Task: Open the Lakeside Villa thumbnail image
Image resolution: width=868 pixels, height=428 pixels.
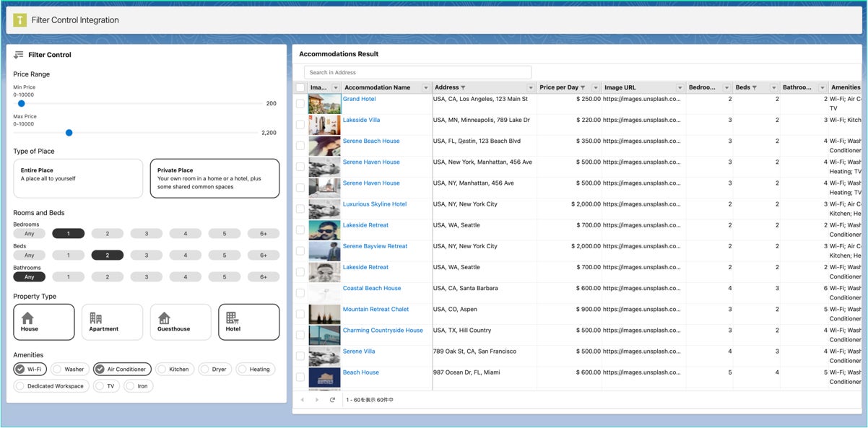Action: click(x=324, y=125)
